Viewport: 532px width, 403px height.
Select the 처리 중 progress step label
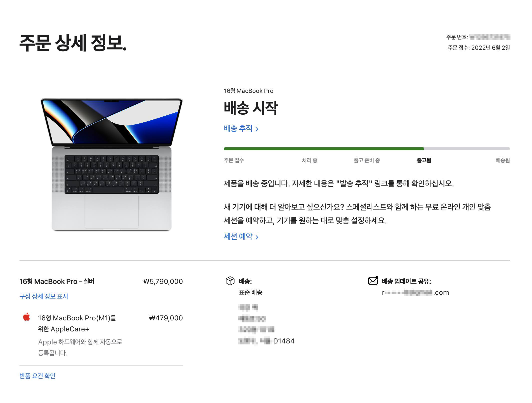pos(310,160)
